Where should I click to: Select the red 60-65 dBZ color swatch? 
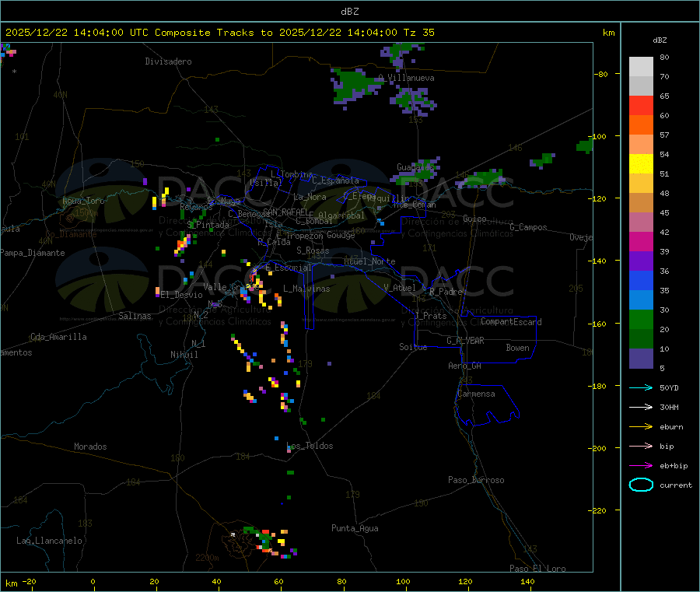click(641, 105)
